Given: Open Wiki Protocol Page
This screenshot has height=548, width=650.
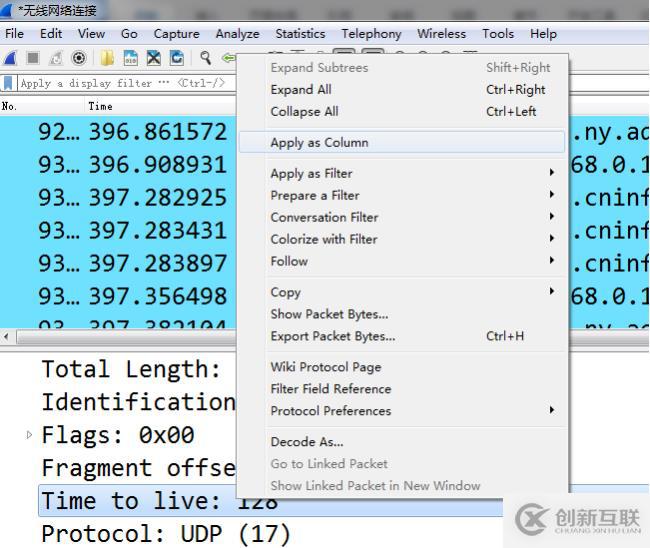Looking at the screenshot, I should (x=401, y=366).
